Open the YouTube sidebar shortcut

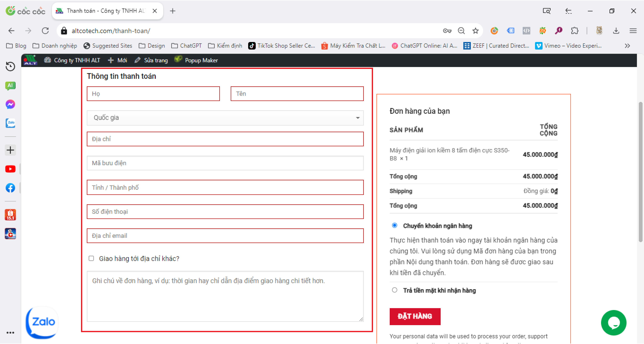coord(10,169)
